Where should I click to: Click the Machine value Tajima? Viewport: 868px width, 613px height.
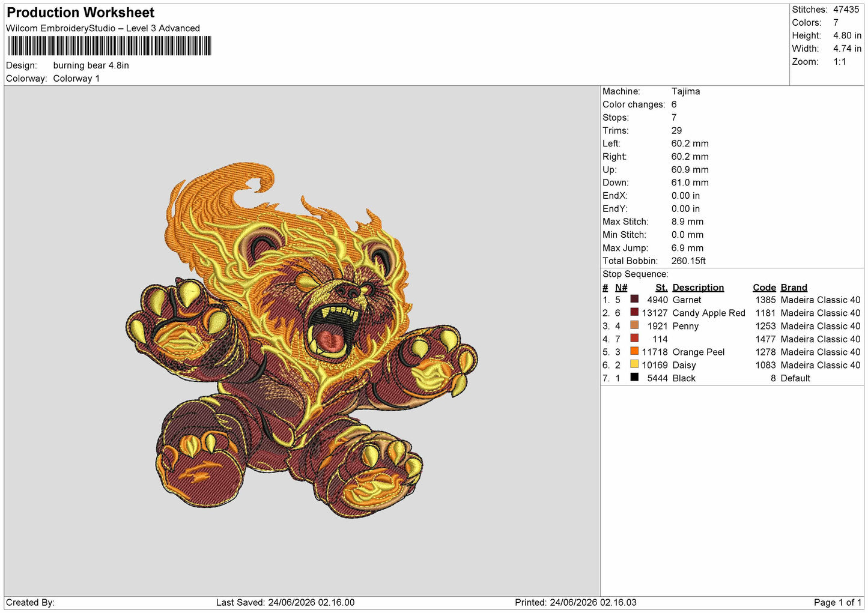[685, 91]
